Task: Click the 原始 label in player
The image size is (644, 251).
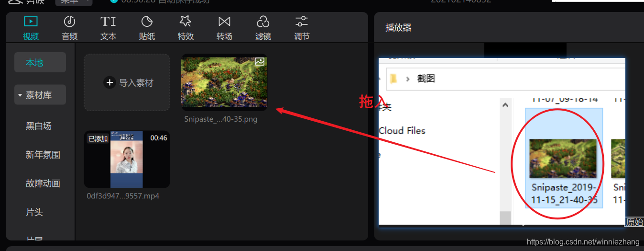Action: point(634,222)
